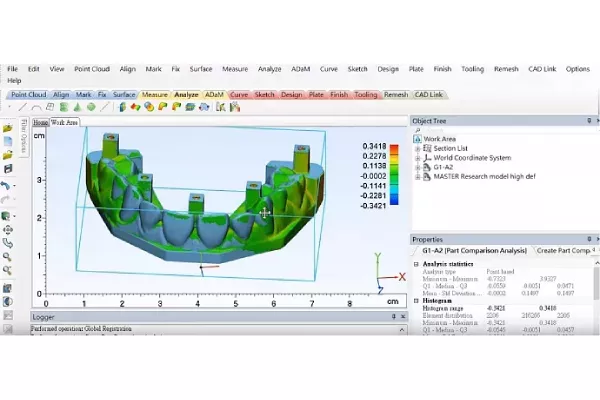Collapse the Histogram properties section
Image resolution: width=600 pixels, height=400 pixels.
tap(416, 299)
